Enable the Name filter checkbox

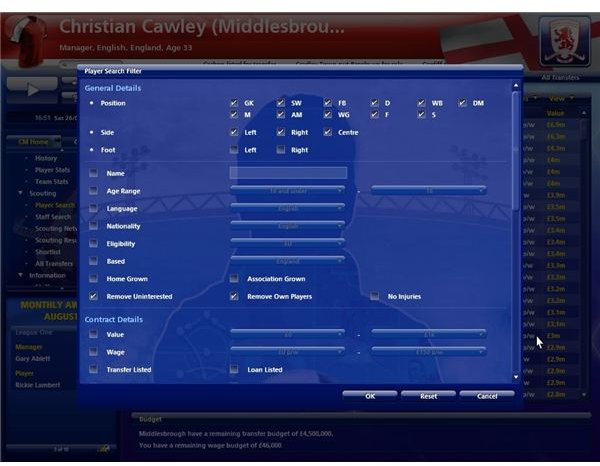click(x=93, y=173)
